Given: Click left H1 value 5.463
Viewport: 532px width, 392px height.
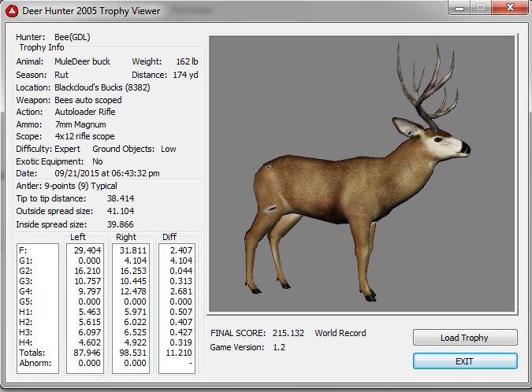Looking at the screenshot, I should [x=90, y=312].
